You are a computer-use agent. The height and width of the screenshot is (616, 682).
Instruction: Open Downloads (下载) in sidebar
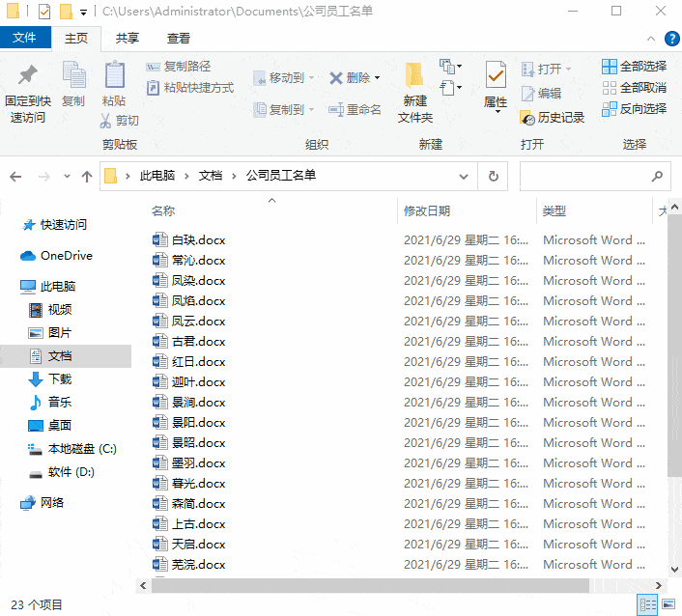tap(50, 379)
